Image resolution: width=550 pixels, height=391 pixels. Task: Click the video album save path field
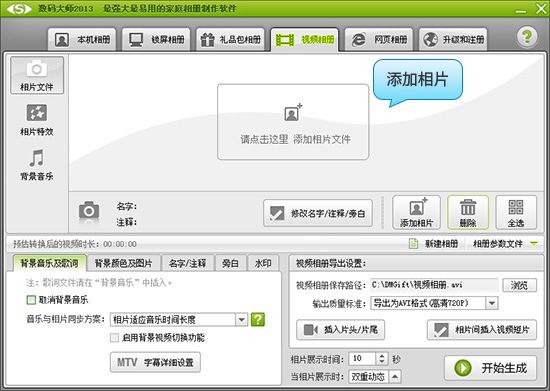point(434,285)
